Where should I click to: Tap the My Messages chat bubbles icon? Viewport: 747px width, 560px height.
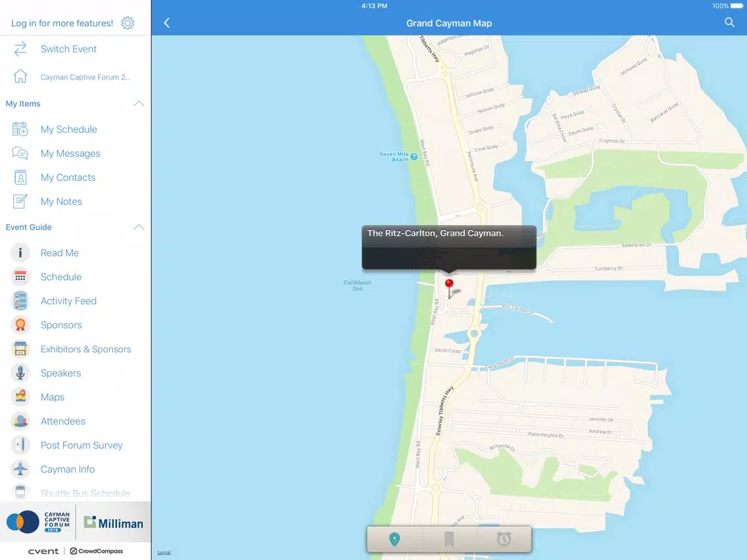pyautogui.click(x=20, y=153)
